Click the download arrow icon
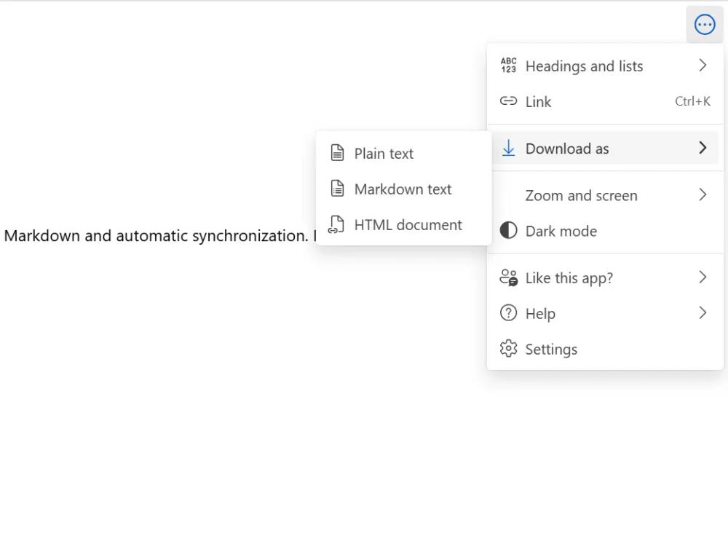 (508, 149)
